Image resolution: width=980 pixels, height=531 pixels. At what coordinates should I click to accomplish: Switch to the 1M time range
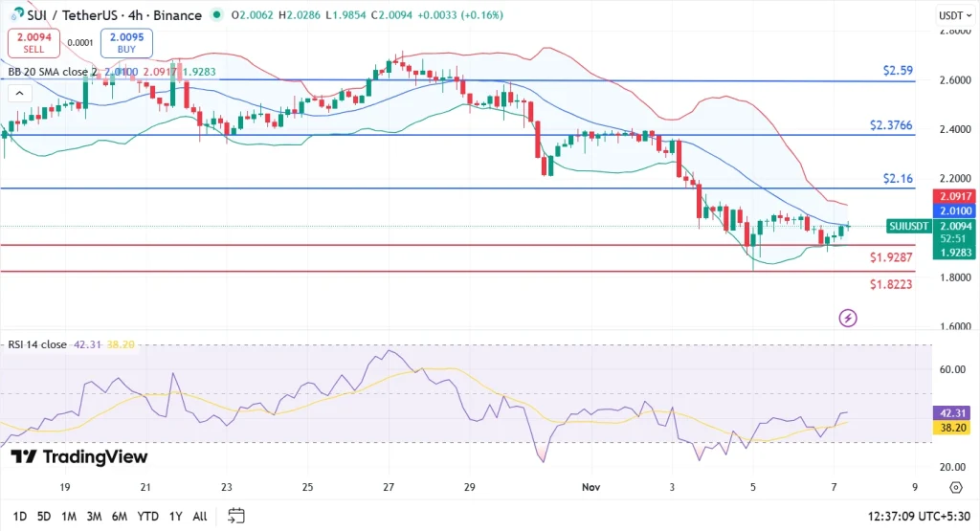tap(69, 516)
